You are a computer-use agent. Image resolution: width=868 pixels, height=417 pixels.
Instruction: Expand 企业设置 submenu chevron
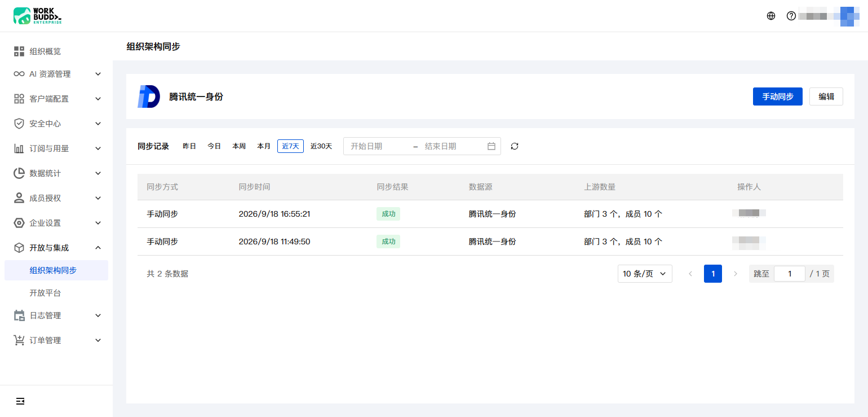[x=98, y=223]
